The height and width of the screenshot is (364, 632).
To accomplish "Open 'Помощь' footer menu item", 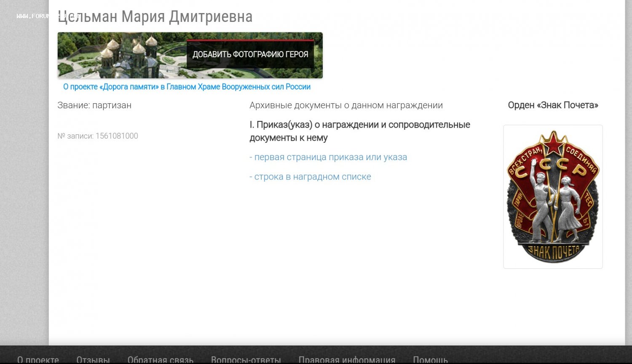I will 430,360.
